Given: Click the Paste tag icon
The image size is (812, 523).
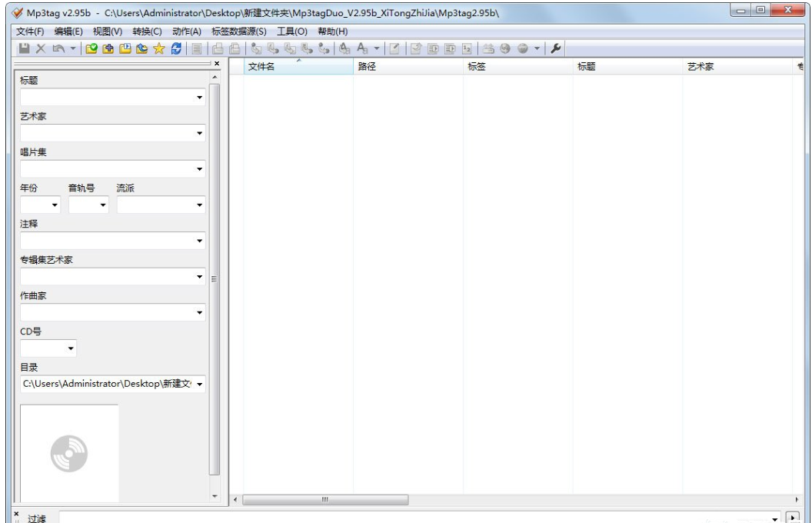Looking at the screenshot, I should coord(235,48).
